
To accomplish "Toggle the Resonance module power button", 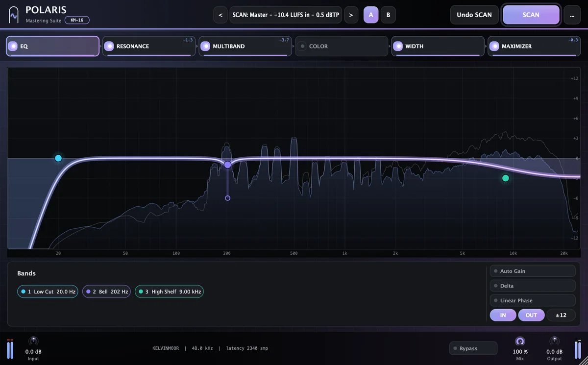I will click(x=109, y=46).
